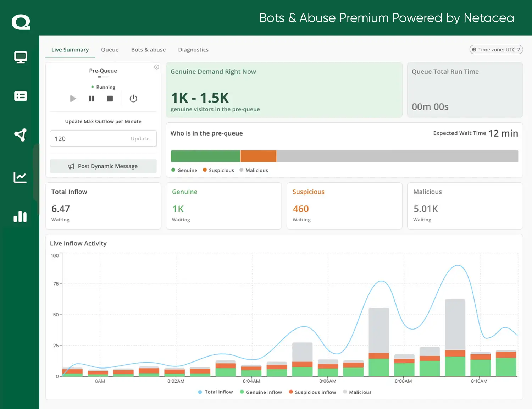Open the connector nodes icon in sidebar
This screenshot has height=409, width=532.
[21, 135]
